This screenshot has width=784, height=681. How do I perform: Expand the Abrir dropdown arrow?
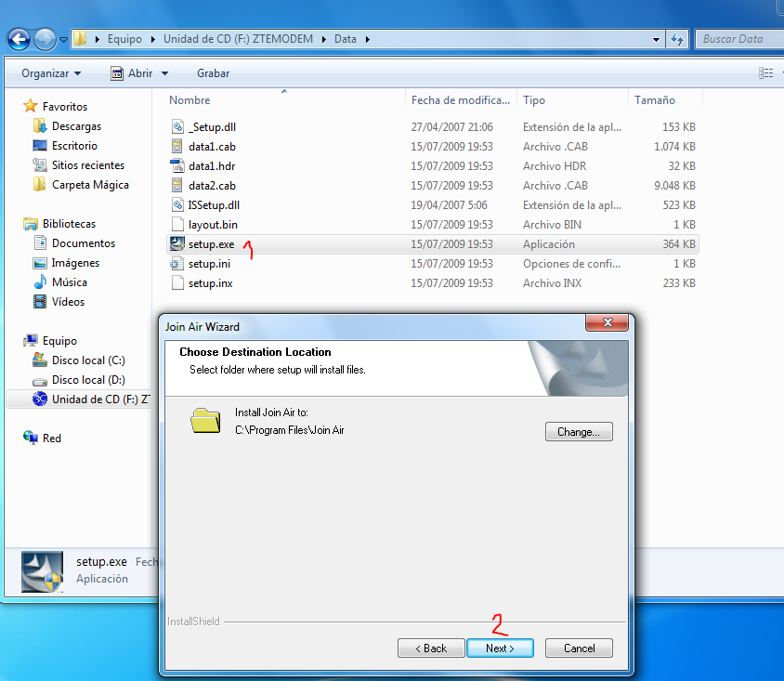click(164, 73)
